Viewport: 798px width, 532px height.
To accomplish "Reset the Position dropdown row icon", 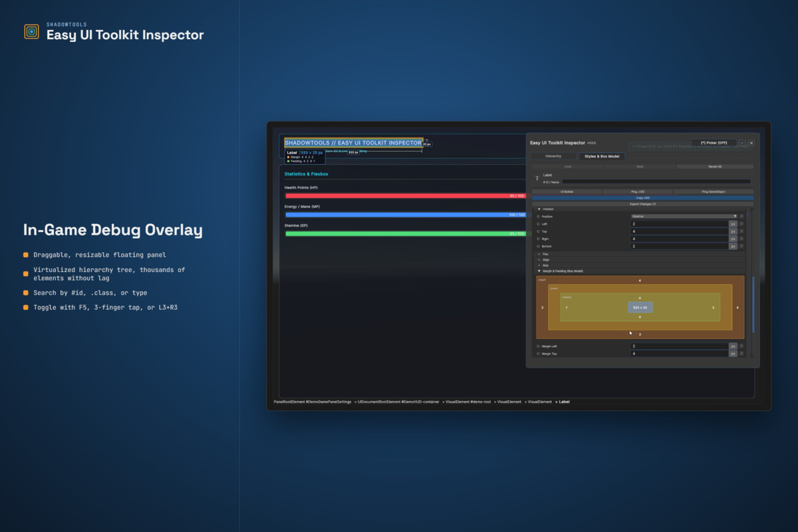I will tap(741, 216).
